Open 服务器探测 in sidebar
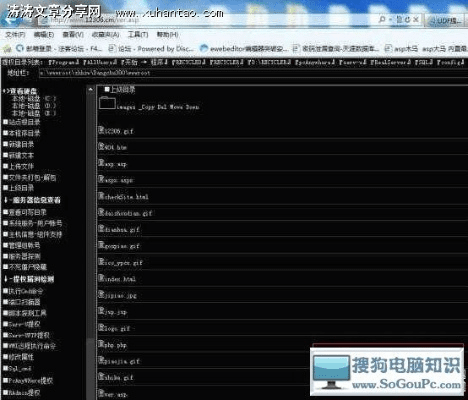The image size is (468, 400). [x=22, y=256]
